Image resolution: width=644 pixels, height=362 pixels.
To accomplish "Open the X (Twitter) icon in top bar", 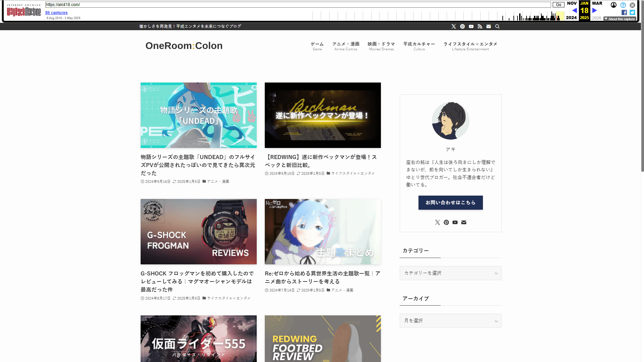I will point(454,27).
